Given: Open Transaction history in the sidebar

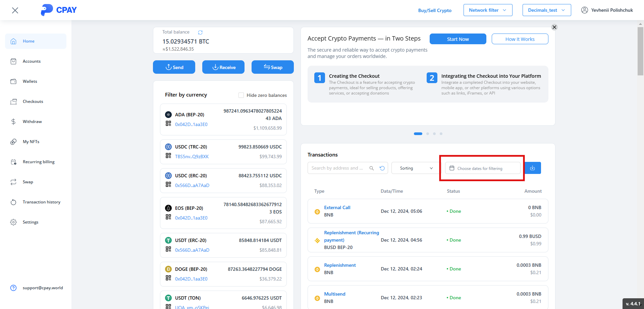Looking at the screenshot, I should tap(41, 202).
